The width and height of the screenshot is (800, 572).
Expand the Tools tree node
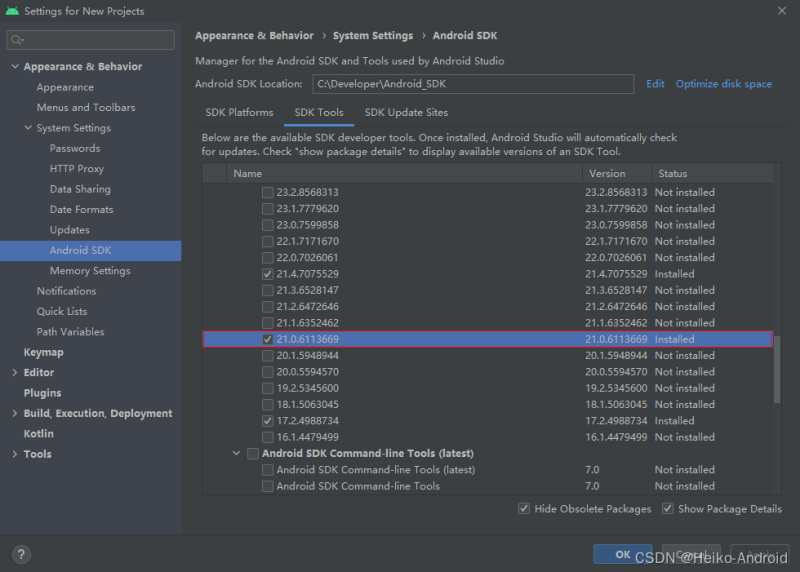click(x=15, y=454)
